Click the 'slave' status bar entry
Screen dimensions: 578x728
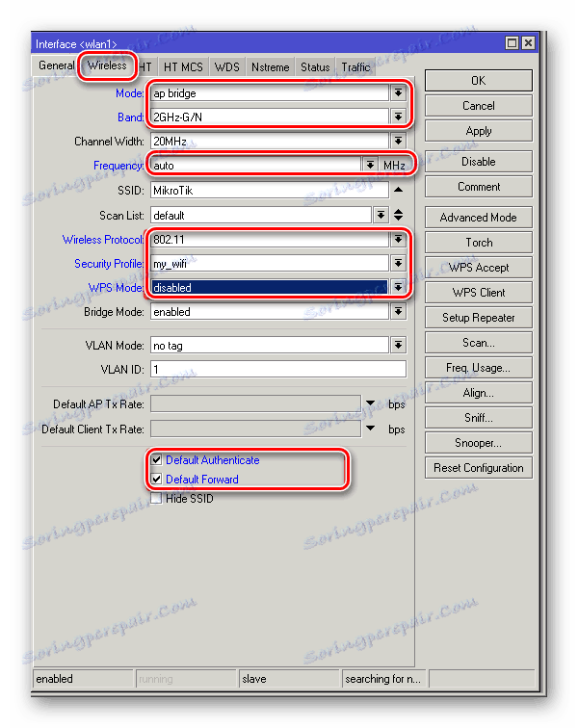click(289, 679)
